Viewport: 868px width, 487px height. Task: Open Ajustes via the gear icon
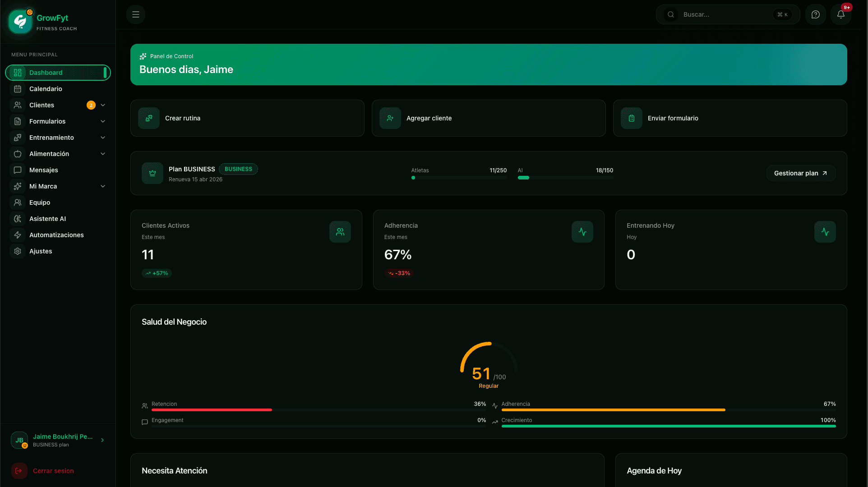pos(18,251)
